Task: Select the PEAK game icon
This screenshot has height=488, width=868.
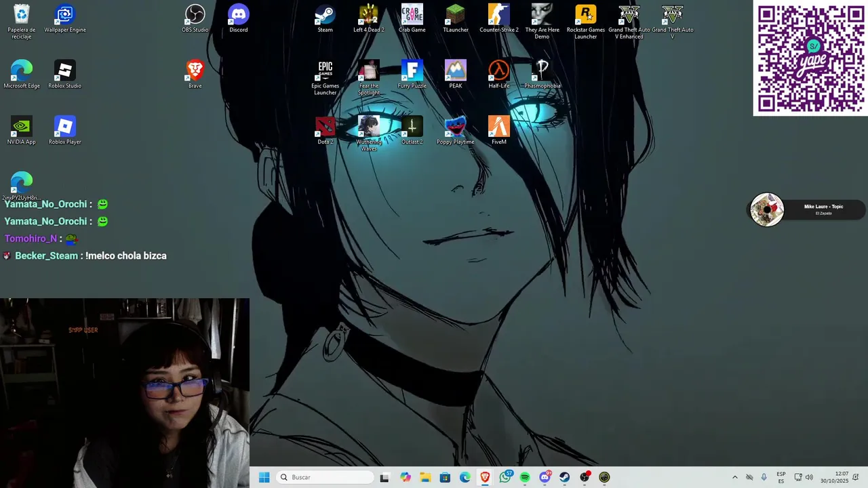Action: 456,75
